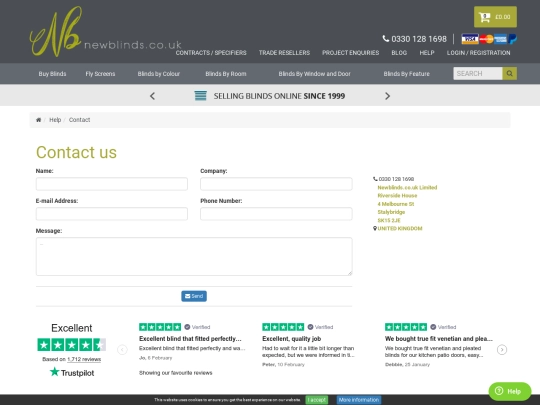
Task: Expand the Fly Screens menu
Action: click(100, 74)
